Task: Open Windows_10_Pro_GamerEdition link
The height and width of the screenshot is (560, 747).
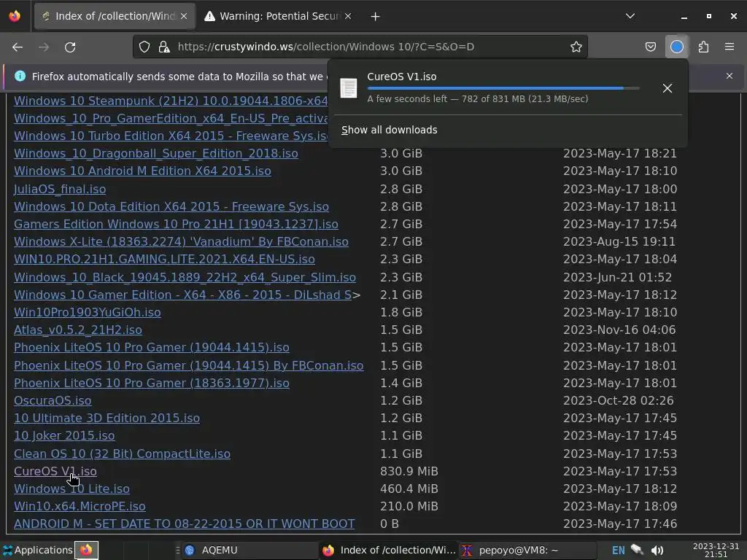Action: [171, 118]
